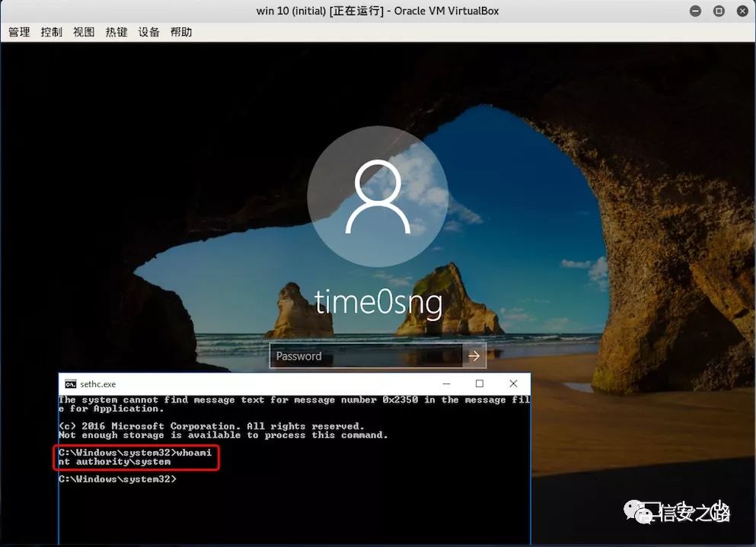Maximize the sethc.exe window
This screenshot has height=547, width=756.
(479, 383)
